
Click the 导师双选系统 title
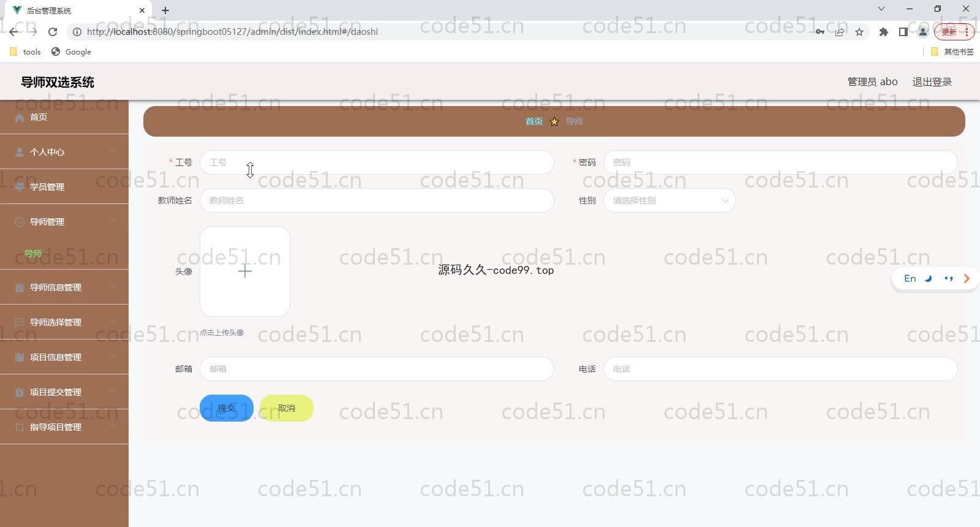(x=58, y=82)
